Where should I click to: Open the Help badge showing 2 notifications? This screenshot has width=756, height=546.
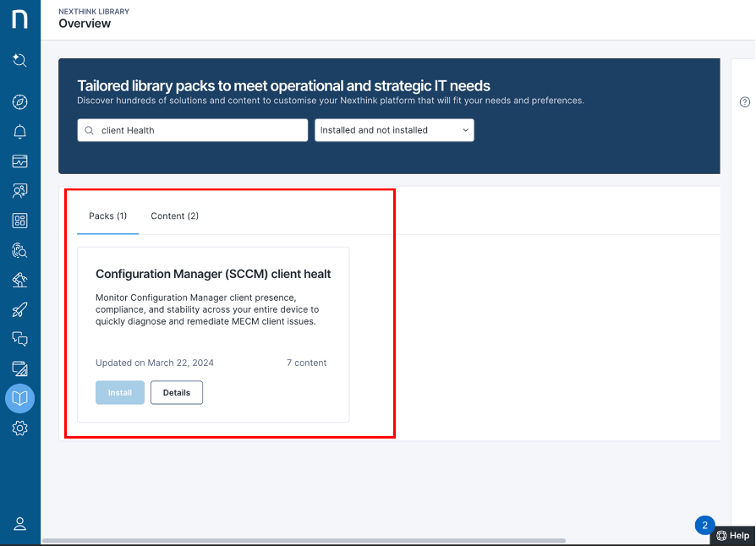704,525
